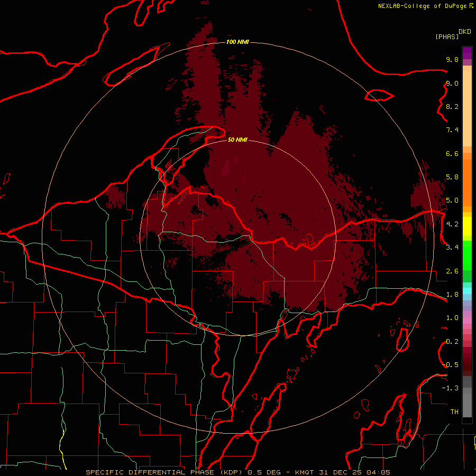Click the 7.4 scale value
The height and width of the screenshot is (476, 476).
[452, 130]
